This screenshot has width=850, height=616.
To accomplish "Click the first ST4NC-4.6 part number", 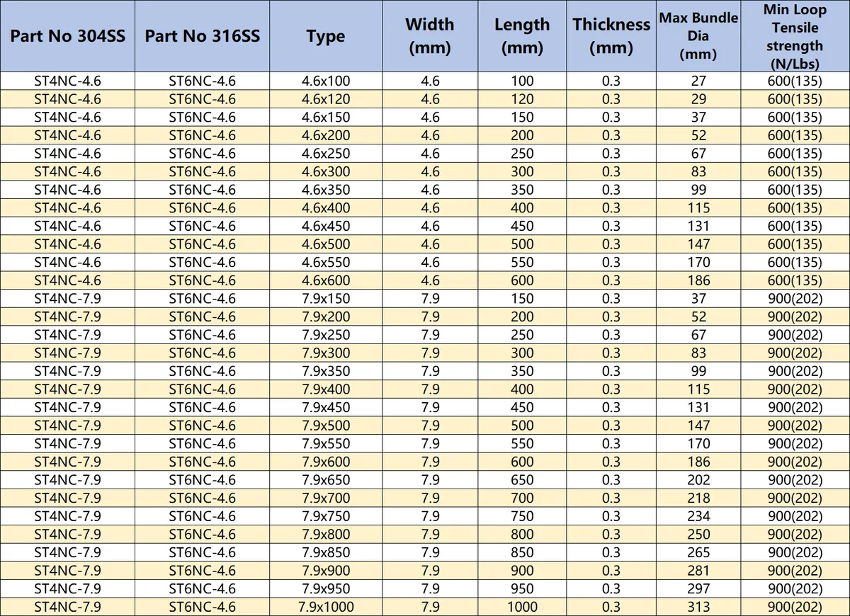I will point(67,81).
